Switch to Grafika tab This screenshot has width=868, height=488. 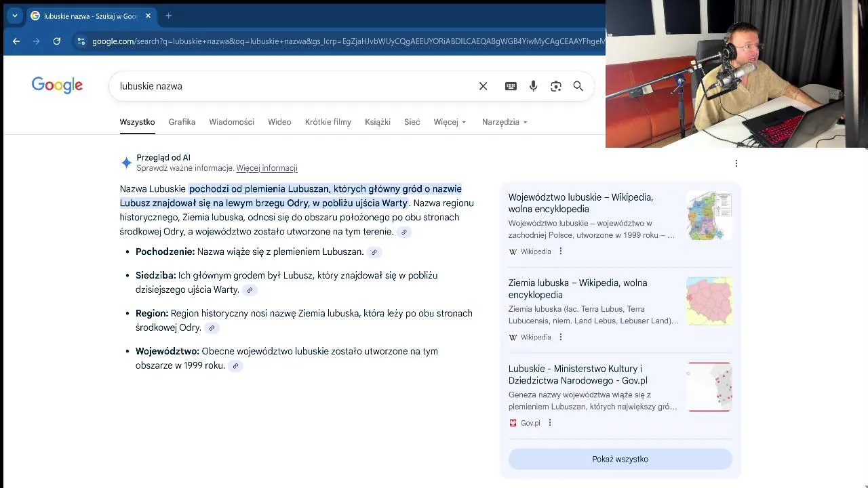[182, 122]
